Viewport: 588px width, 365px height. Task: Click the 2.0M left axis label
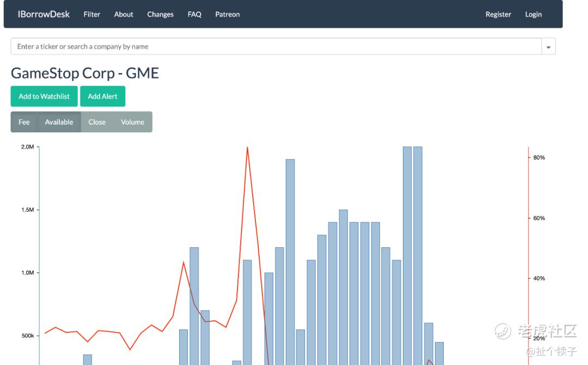pos(27,147)
